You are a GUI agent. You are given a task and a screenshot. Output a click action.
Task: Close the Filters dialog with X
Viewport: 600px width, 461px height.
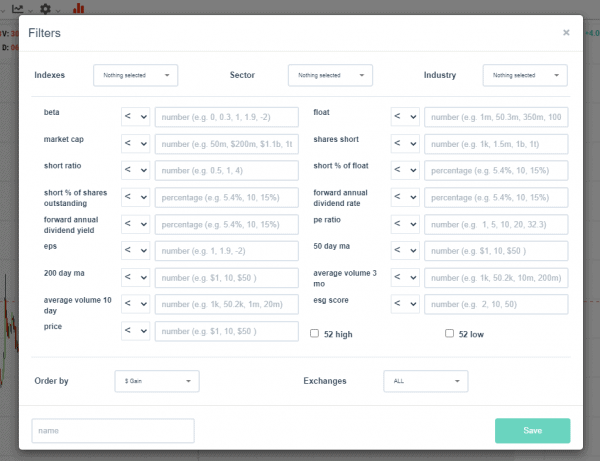[566, 33]
